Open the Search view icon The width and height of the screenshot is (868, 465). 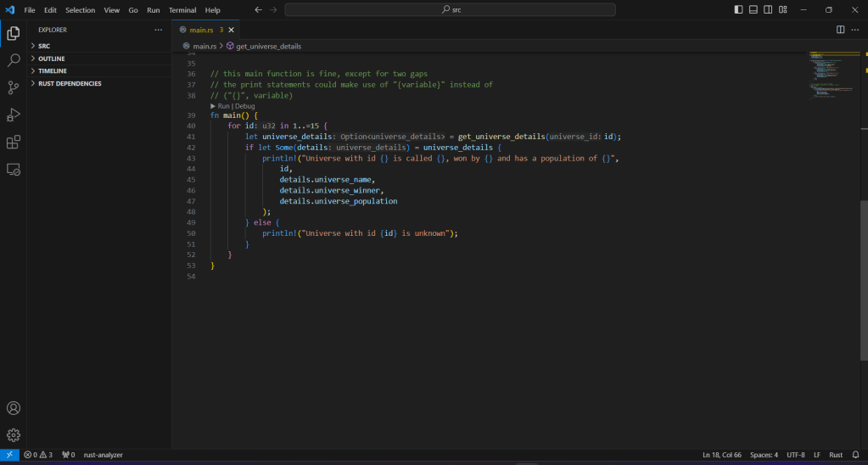pos(14,60)
